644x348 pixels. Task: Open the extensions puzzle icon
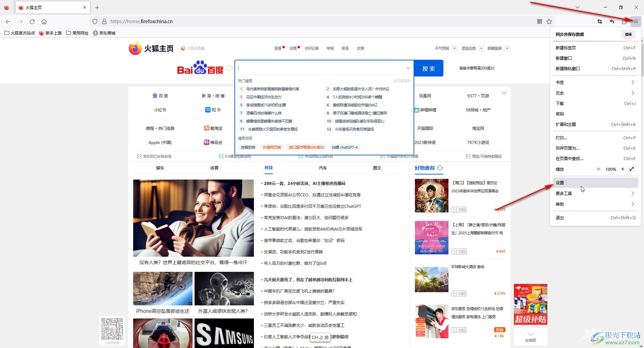pyautogui.click(x=624, y=21)
